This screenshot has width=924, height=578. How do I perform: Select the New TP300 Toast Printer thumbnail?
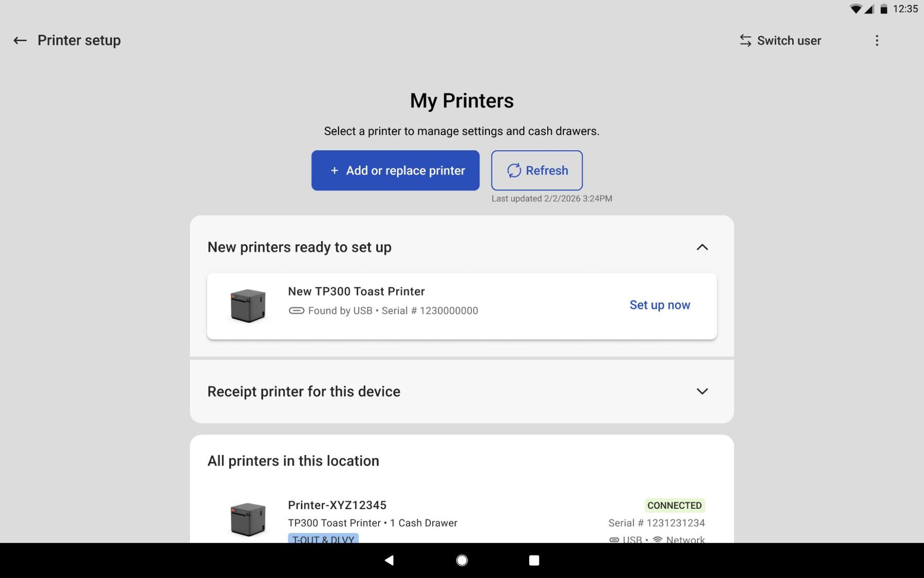point(248,306)
